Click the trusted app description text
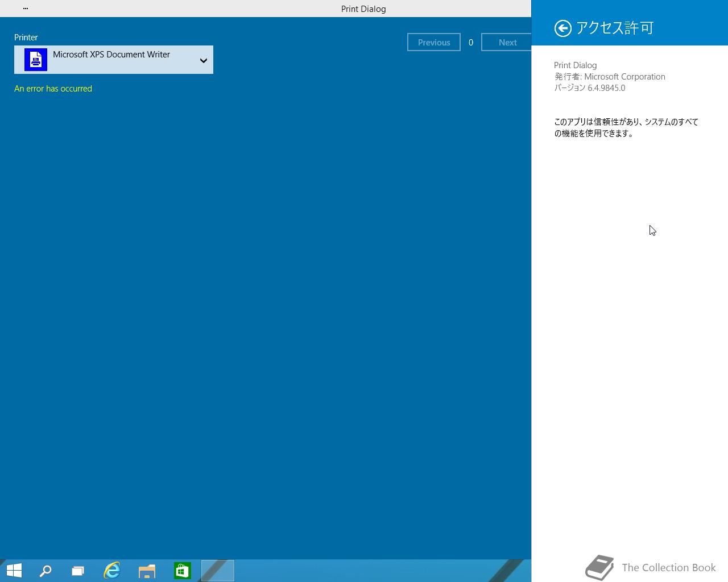Image resolution: width=728 pixels, height=582 pixels. click(x=626, y=128)
